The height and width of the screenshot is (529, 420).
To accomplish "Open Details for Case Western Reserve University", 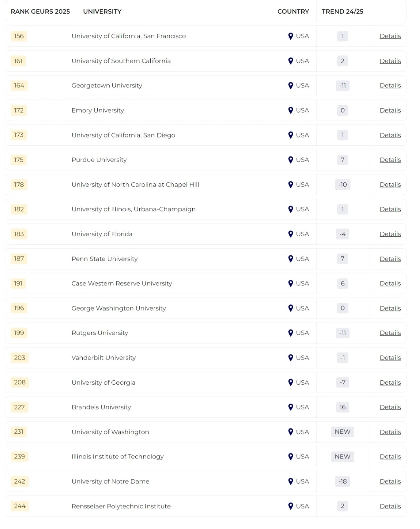I will click(390, 283).
